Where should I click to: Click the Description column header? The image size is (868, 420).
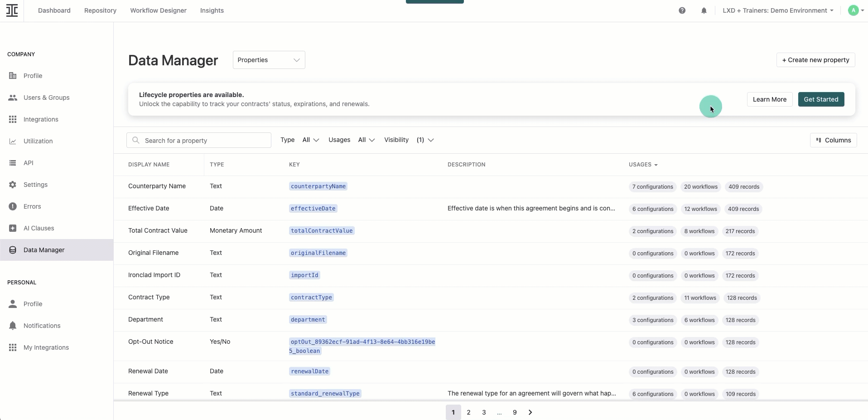point(466,165)
